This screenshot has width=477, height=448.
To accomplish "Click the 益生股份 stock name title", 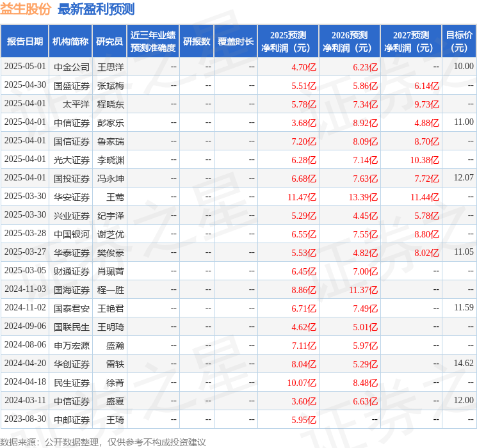I will pyautogui.click(x=26, y=10).
